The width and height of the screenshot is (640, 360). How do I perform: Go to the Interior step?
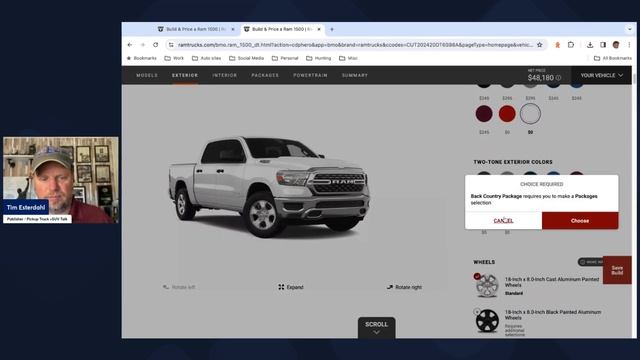[x=224, y=76]
